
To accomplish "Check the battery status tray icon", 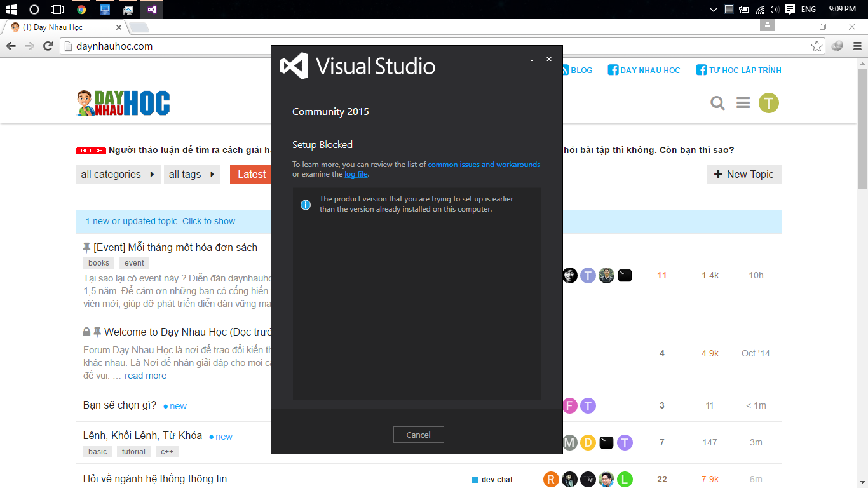I will coord(744,10).
